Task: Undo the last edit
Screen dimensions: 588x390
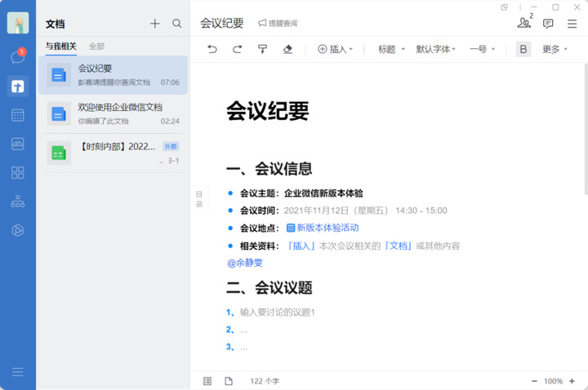Action: click(212, 49)
